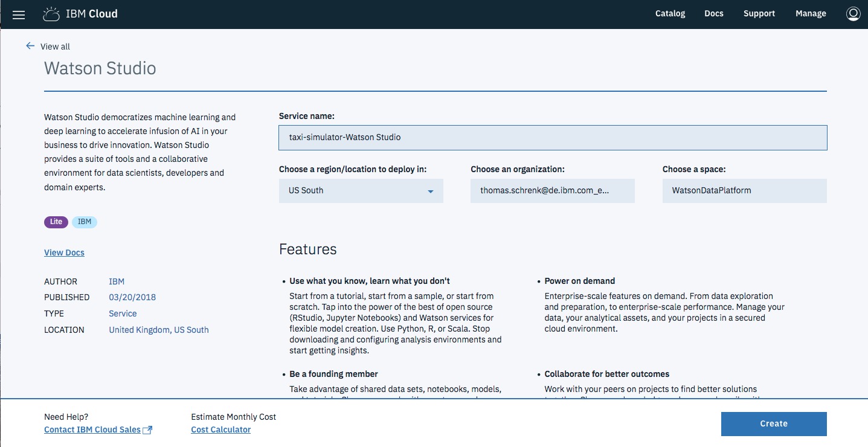868x447 pixels.
Task: Open the Support menu item
Action: (759, 13)
